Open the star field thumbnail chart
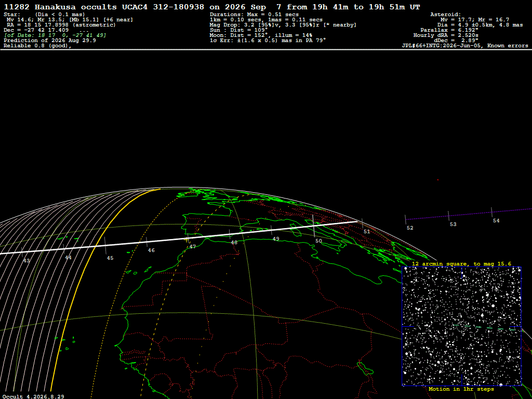The width and height of the screenshot is (532, 399). click(461, 326)
